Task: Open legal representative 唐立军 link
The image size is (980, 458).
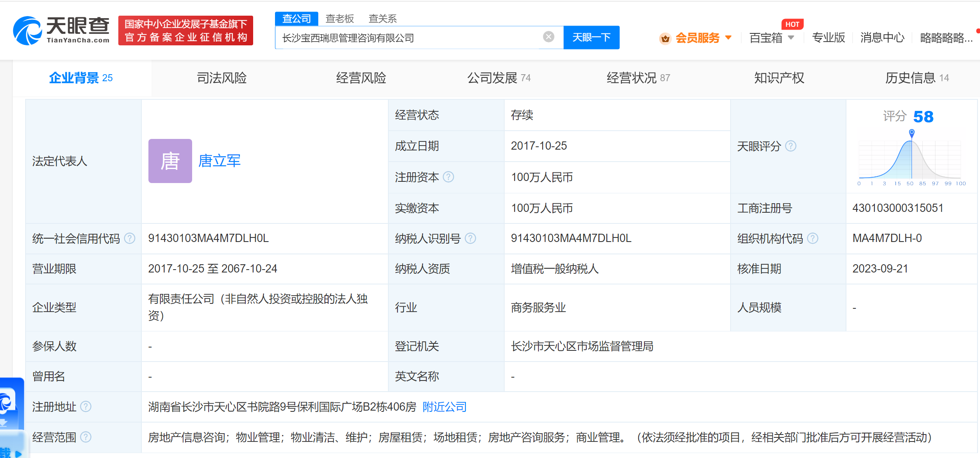Action: point(219,161)
